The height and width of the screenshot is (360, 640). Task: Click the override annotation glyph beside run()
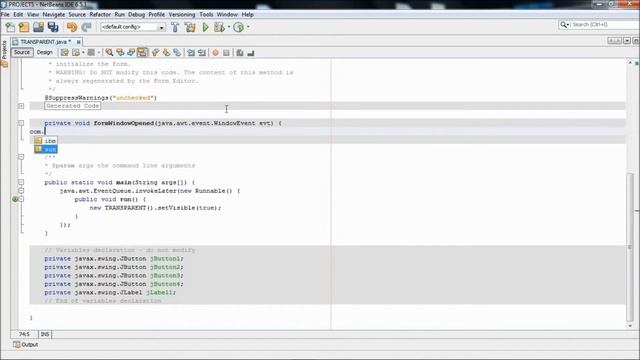tap(15, 199)
